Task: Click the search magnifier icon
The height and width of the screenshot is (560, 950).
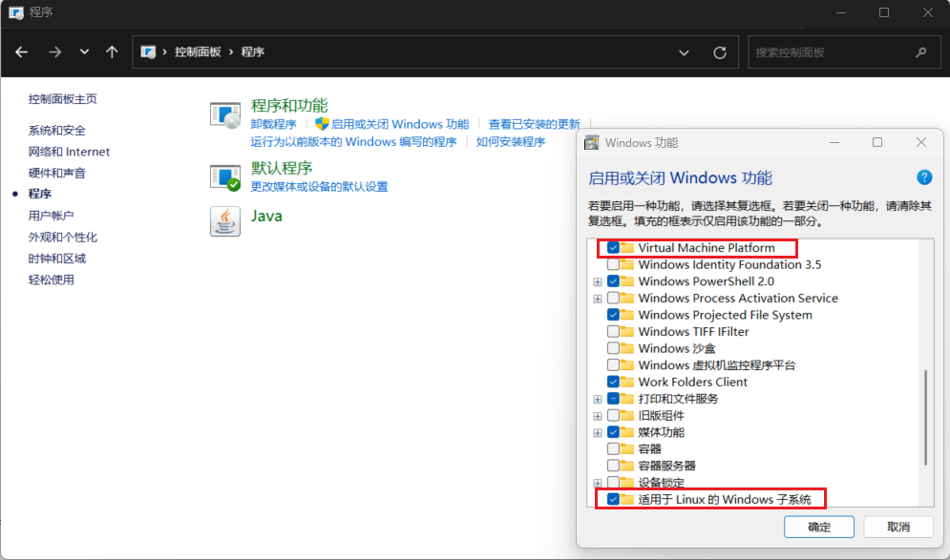Action: tap(920, 52)
